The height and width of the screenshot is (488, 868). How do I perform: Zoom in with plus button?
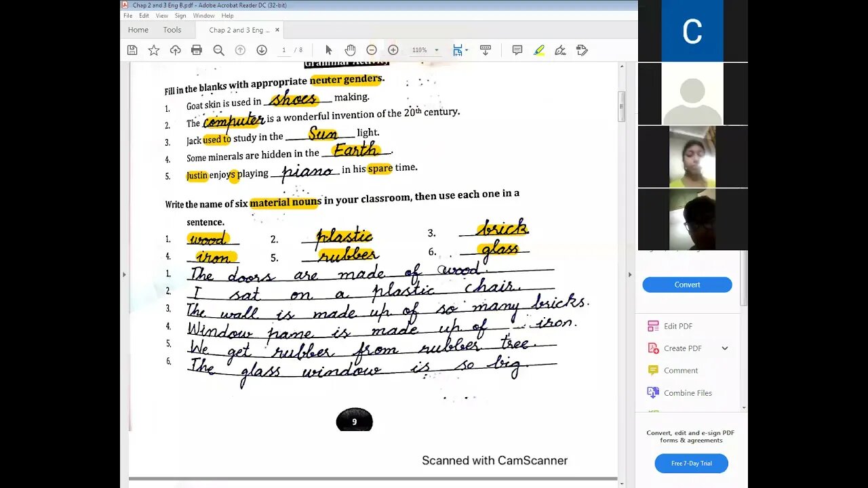[x=393, y=50]
